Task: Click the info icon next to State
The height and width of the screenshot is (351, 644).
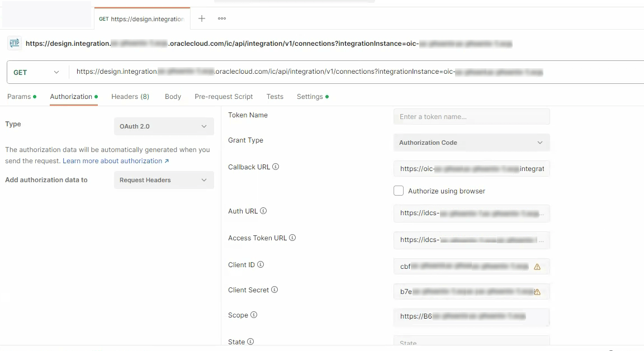Action: 250,341
